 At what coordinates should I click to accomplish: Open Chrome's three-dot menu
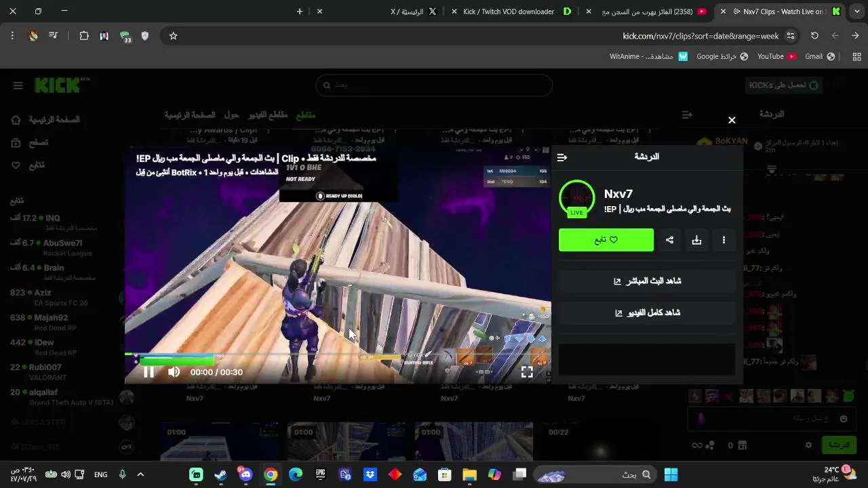click(12, 36)
